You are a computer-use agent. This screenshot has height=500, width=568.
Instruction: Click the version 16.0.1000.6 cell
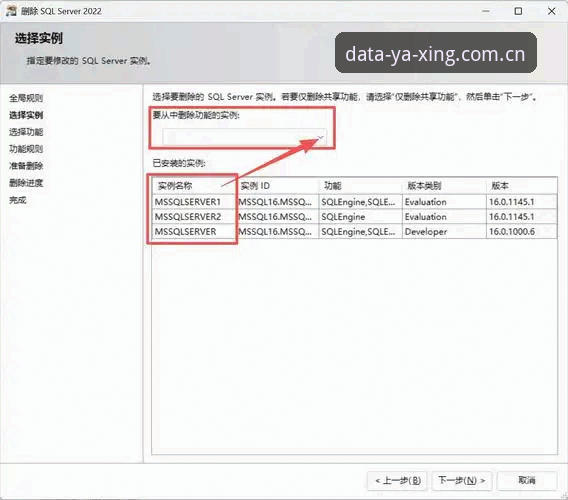(522, 232)
